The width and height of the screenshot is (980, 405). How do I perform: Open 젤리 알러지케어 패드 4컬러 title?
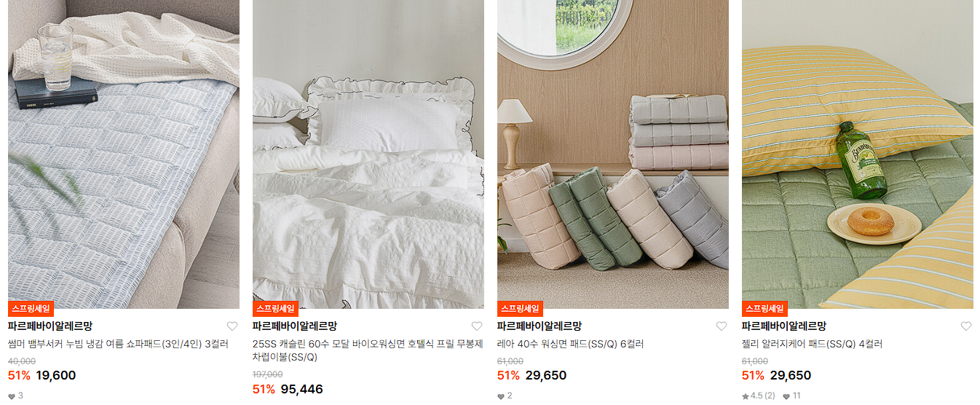(x=812, y=344)
